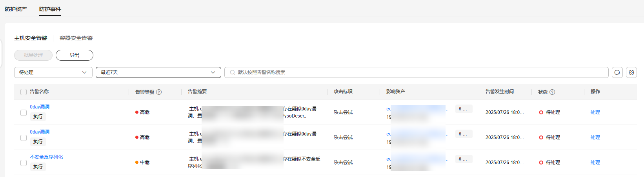
Task: Click the search magnifier icon
Action: click(233, 72)
